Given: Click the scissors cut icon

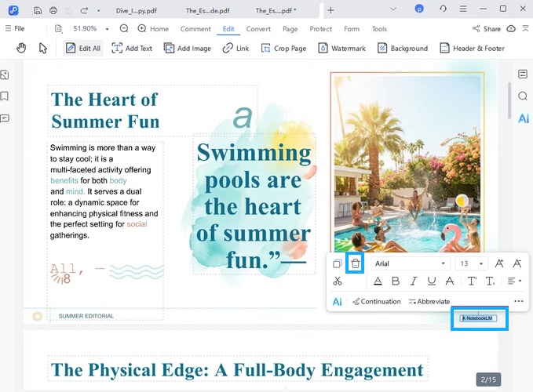Looking at the screenshot, I should pos(337,281).
